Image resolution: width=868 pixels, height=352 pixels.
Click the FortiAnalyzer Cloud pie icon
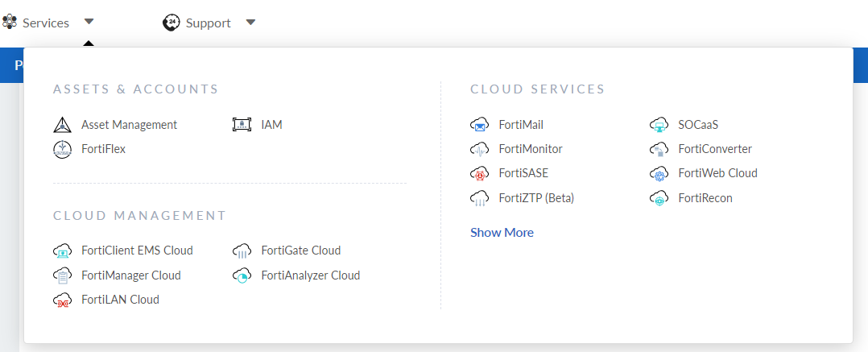(242, 275)
